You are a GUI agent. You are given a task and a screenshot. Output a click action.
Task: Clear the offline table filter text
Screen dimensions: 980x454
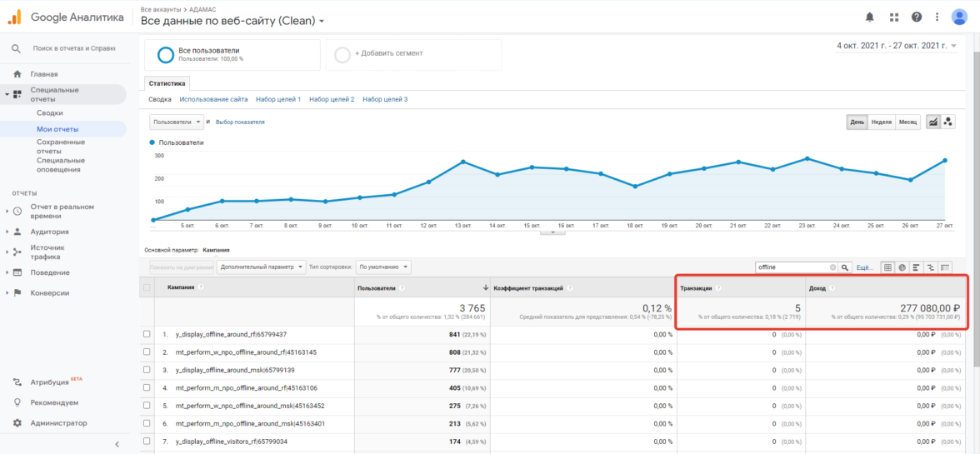(x=832, y=267)
